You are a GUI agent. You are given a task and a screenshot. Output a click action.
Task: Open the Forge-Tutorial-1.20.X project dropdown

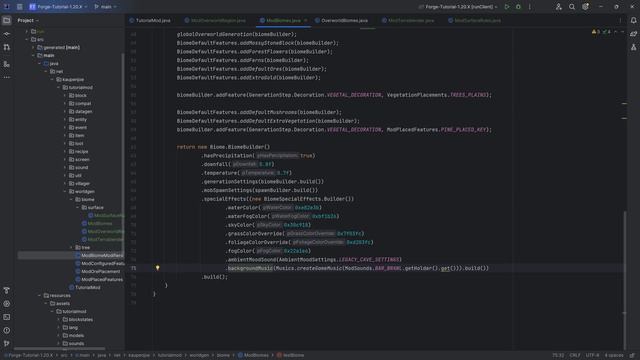(58, 7)
